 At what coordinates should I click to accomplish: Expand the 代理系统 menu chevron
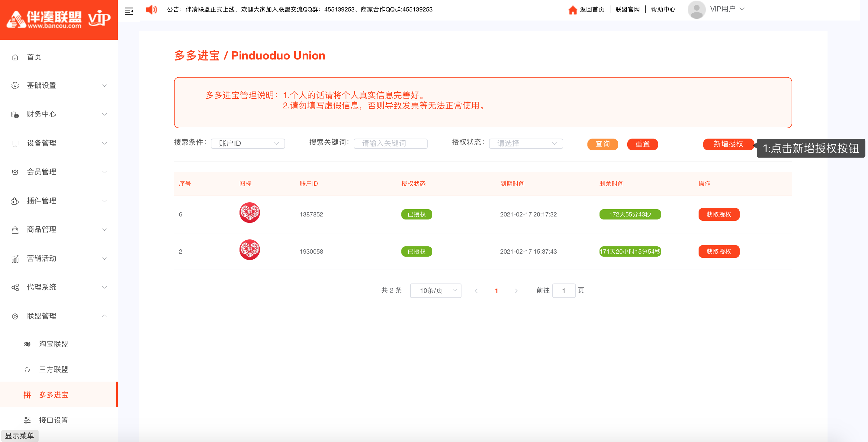click(x=104, y=287)
